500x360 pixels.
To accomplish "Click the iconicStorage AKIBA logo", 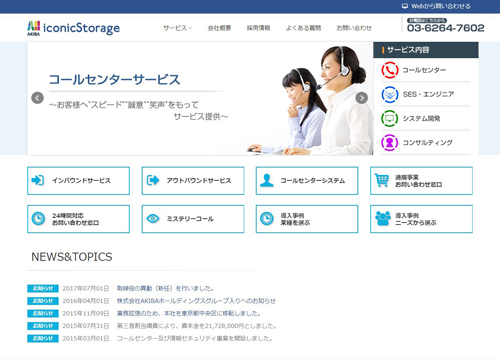I will coord(73,28).
